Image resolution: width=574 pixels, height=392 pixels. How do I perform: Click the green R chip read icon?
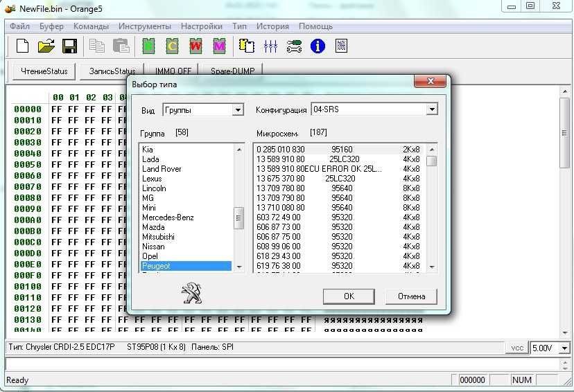point(148,46)
